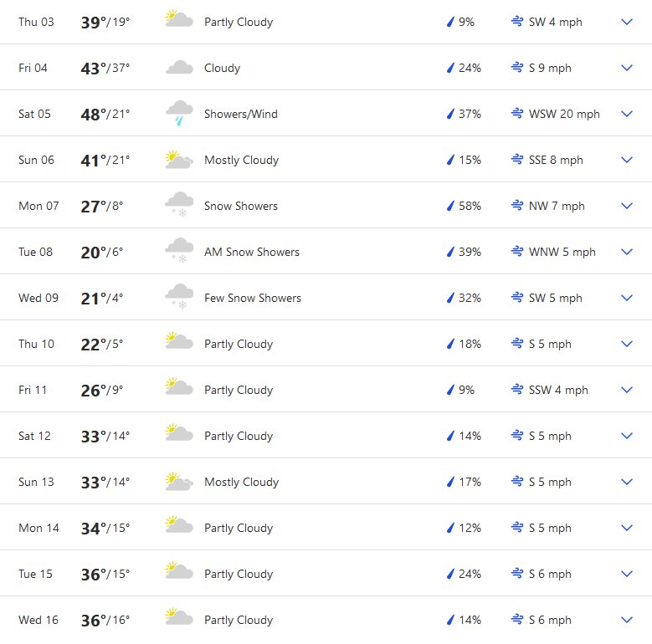Click the partly cloudy icon for Thu 03
This screenshot has width=652, height=644.
[179, 19]
